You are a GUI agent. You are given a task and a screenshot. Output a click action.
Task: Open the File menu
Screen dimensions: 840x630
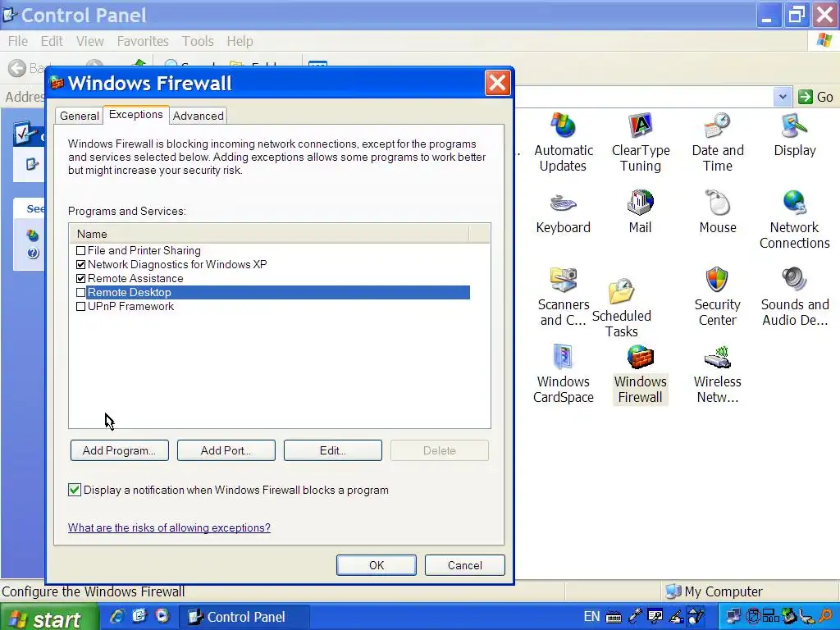click(18, 41)
